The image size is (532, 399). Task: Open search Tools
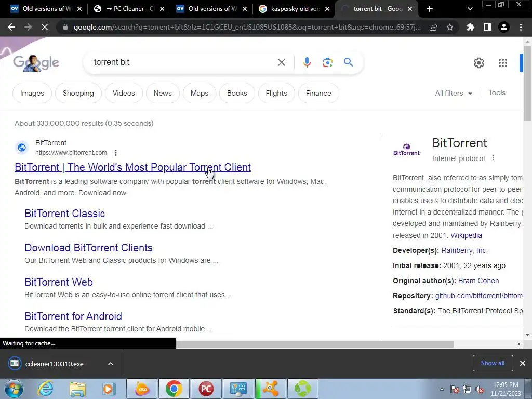497,92
